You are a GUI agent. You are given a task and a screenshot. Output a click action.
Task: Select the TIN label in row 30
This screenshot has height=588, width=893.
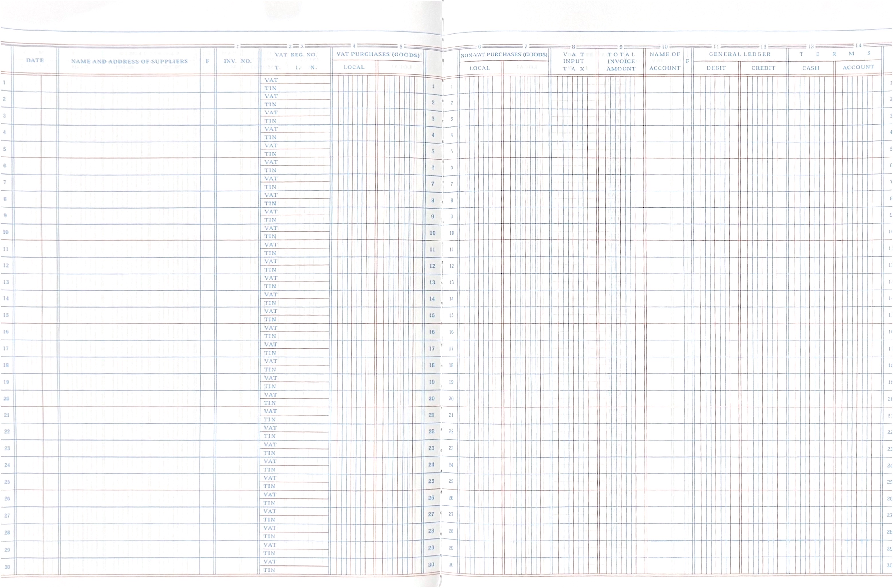click(269, 570)
